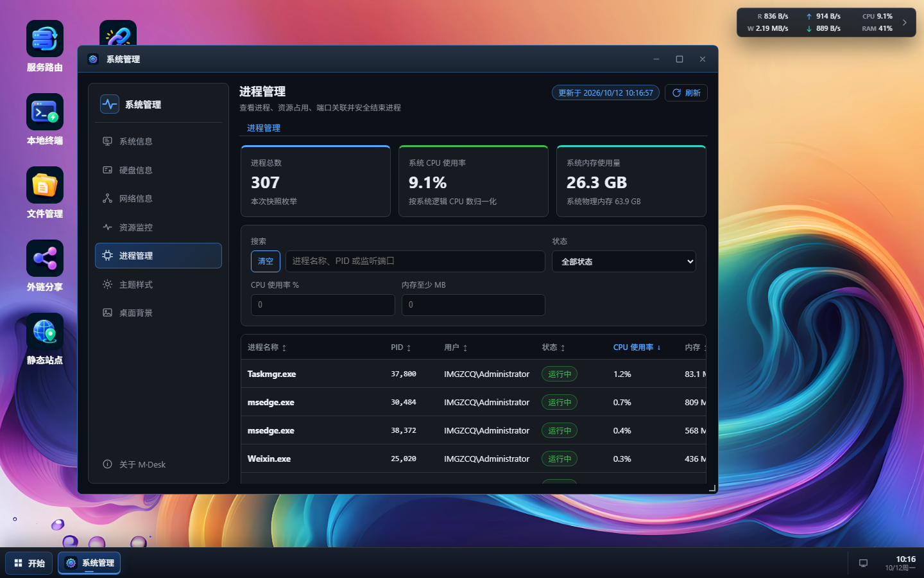Viewport: 924px width, 578px height.
Task: Click the RAM 41% readout in monitor widget
Action: [877, 28]
